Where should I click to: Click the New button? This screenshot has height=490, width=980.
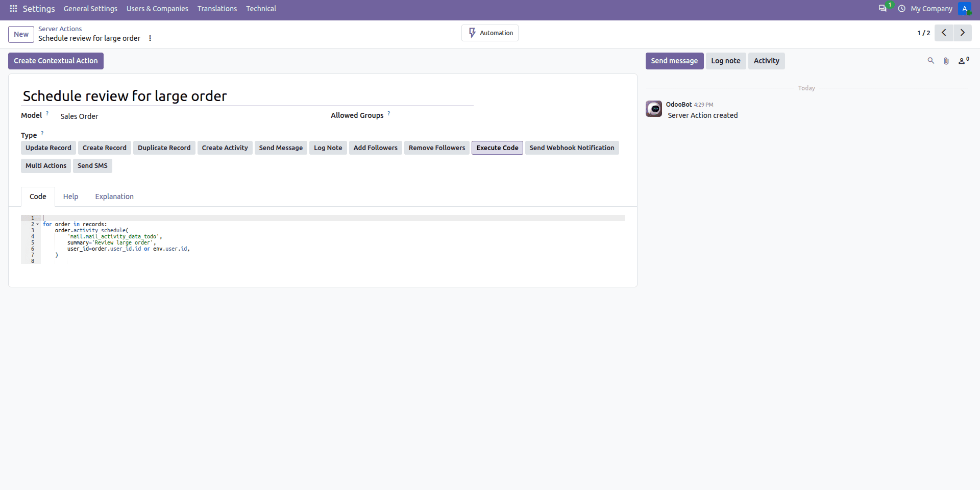[x=21, y=34]
